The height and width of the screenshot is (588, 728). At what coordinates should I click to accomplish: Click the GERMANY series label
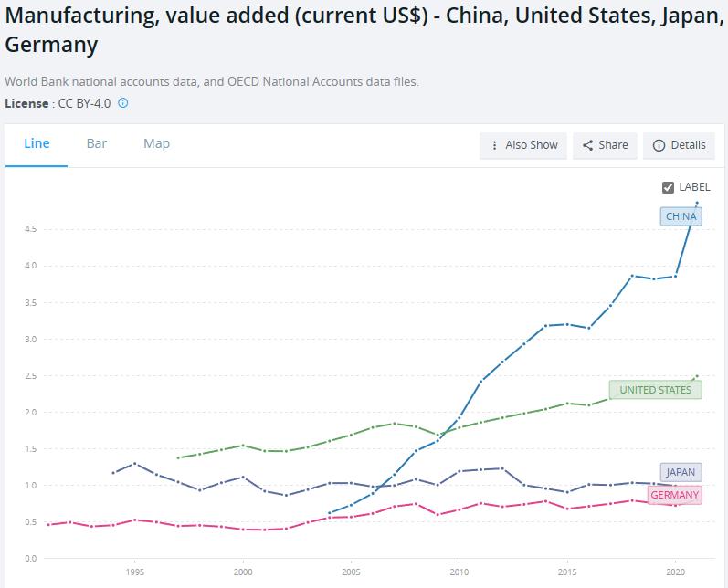pyautogui.click(x=674, y=495)
